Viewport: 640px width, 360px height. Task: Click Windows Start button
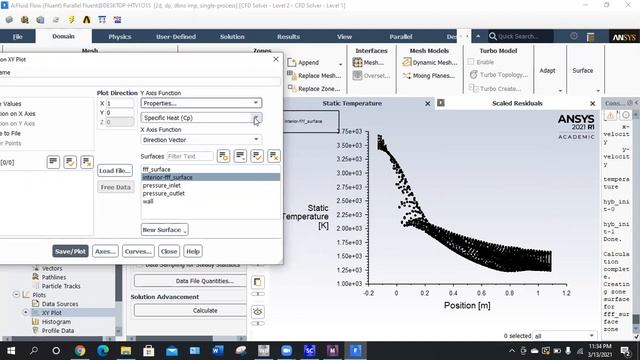coord(11,351)
